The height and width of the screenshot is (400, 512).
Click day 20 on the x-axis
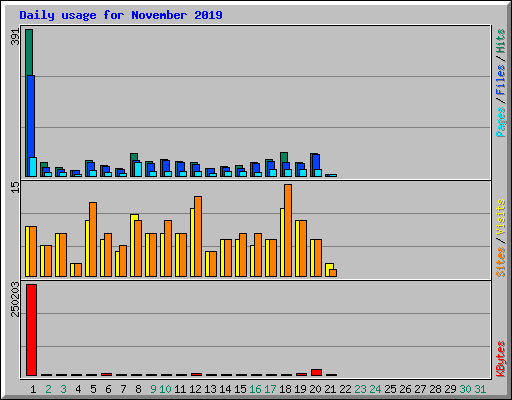[315, 389]
